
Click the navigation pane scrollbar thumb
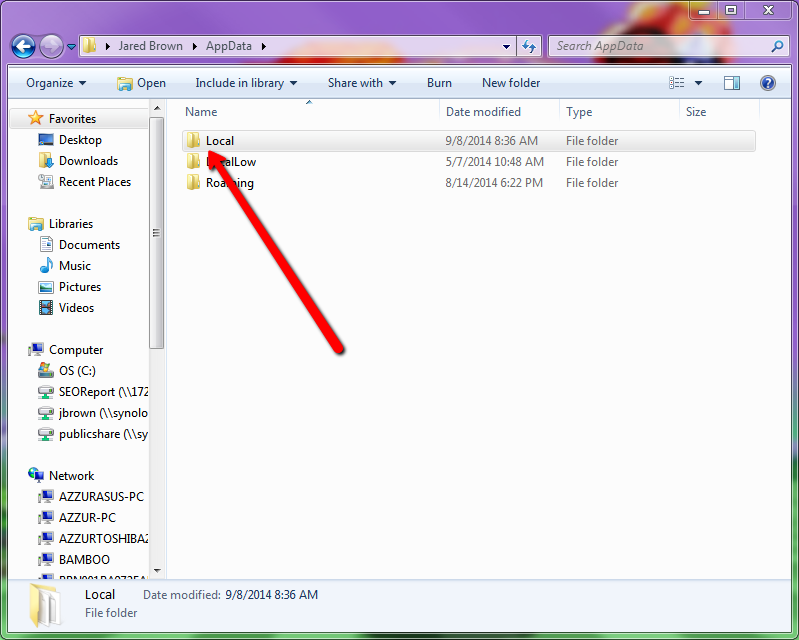coord(157,233)
